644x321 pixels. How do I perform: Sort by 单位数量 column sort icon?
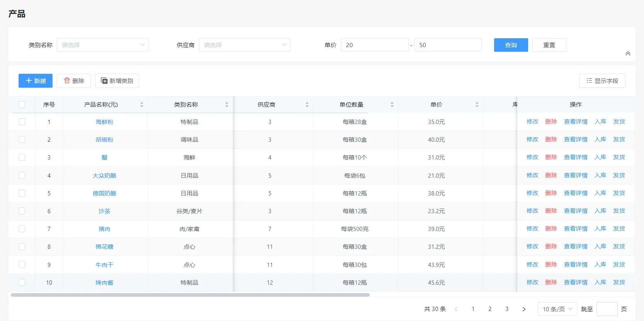392,105
